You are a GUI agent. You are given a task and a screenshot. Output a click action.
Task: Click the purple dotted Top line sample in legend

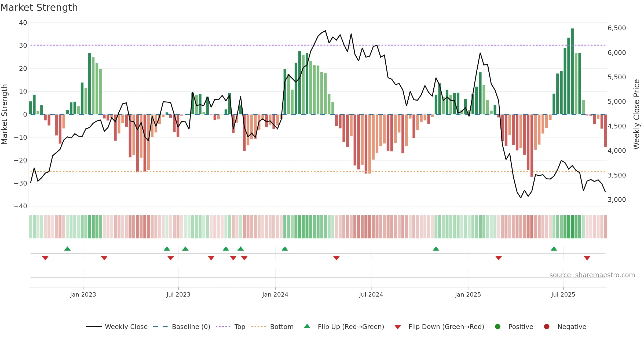[x=223, y=327]
